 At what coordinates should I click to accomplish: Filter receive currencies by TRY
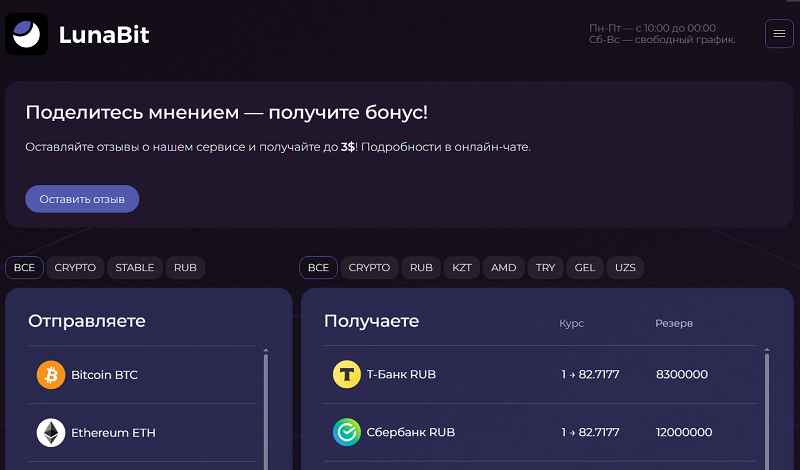click(x=545, y=267)
